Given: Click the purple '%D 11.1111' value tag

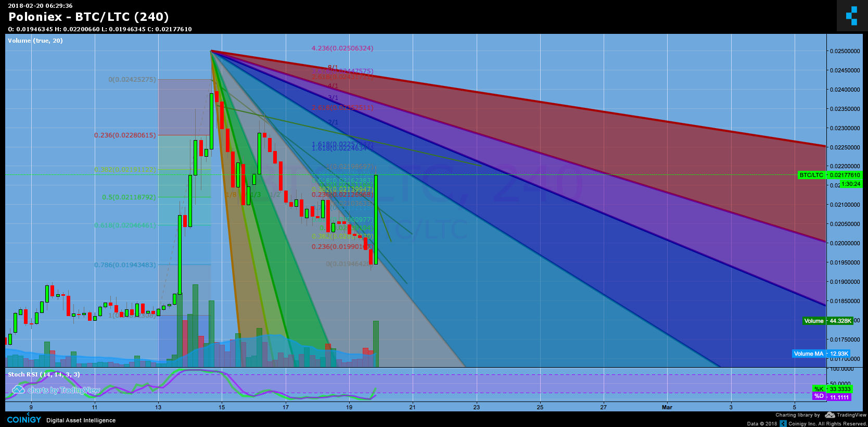Looking at the screenshot, I should click(832, 397).
